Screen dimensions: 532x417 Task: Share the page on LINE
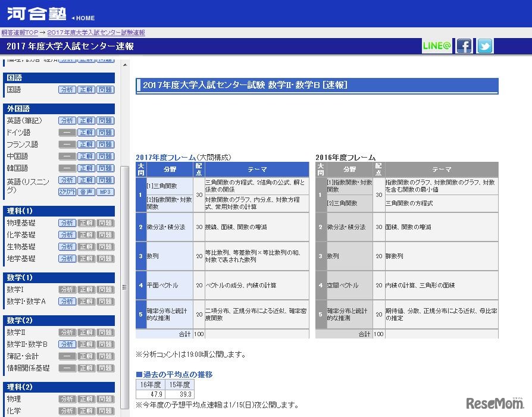(x=437, y=46)
